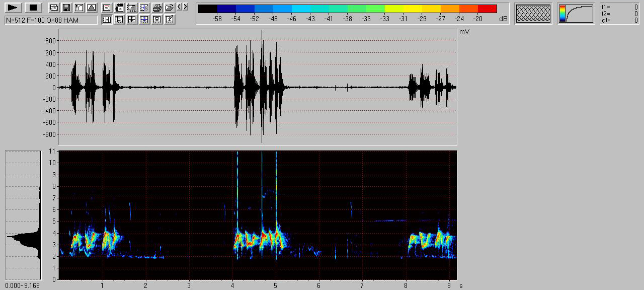
Task: Click the window icon with red arc
Action: [x=107, y=8]
